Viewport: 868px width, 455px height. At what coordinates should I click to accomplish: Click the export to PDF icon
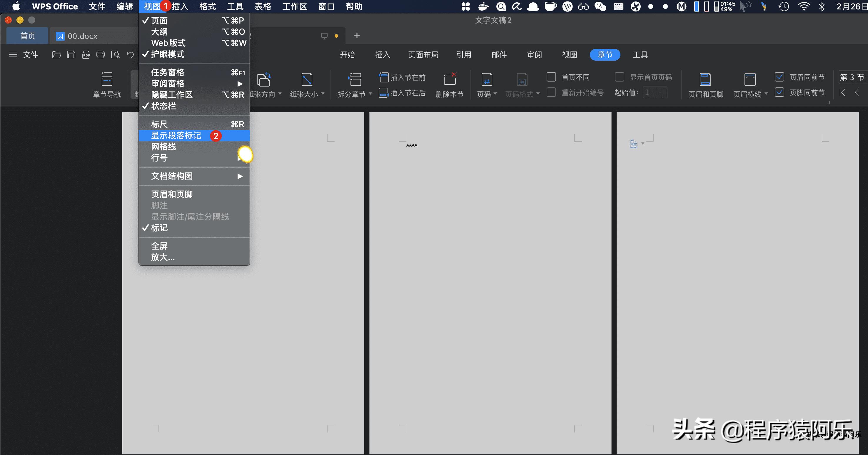pos(86,55)
